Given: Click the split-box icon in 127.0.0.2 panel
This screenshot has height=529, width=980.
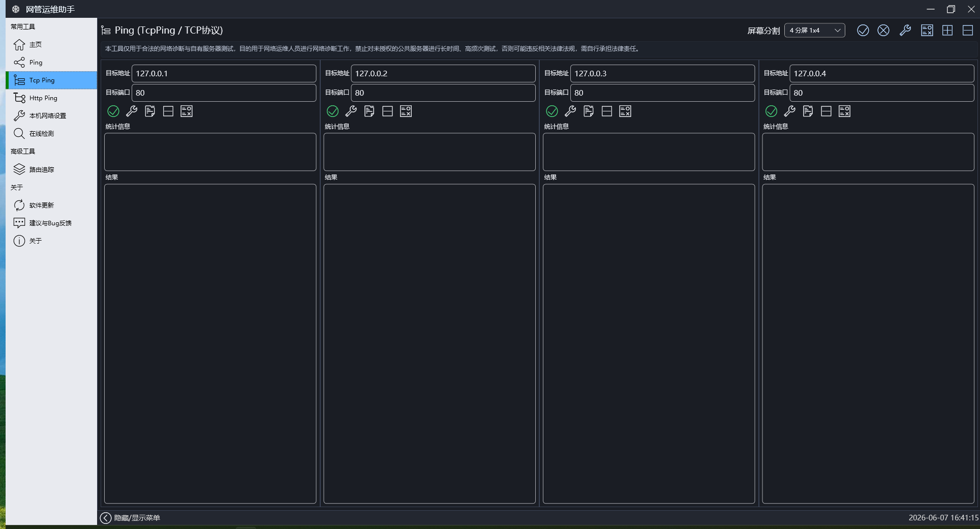Looking at the screenshot, I should click(388, 111).
